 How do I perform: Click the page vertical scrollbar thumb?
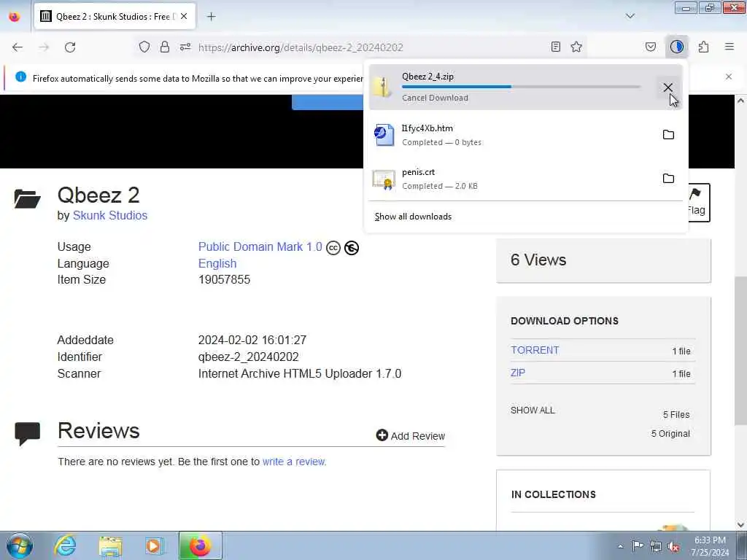click(740, 350)
